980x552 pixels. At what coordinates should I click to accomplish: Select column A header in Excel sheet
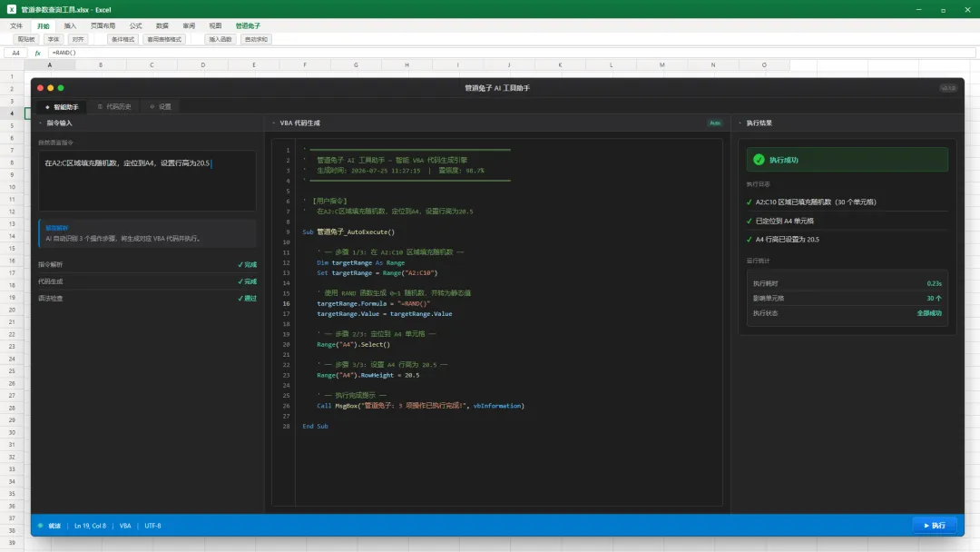coord(50,65)
